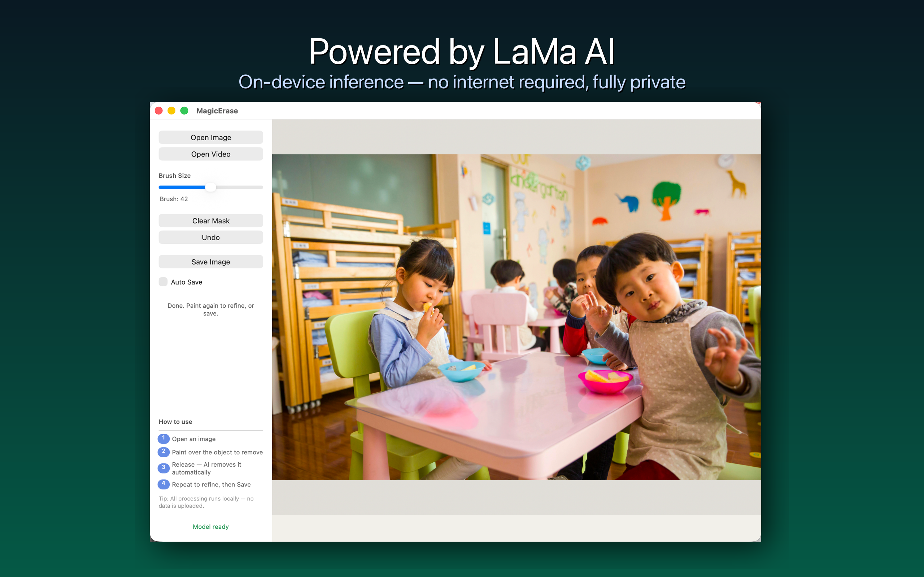Image resolution: width=924 pixels, height=577 pixels.
Task: Click the MagicErase title in the title bar
Action: coord(217,111)
